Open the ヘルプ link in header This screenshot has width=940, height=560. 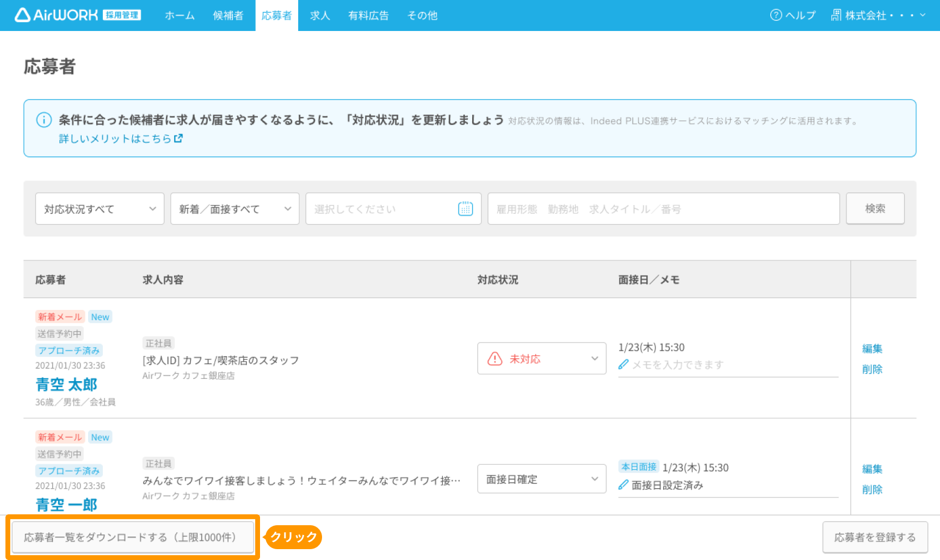coord(793,15)
